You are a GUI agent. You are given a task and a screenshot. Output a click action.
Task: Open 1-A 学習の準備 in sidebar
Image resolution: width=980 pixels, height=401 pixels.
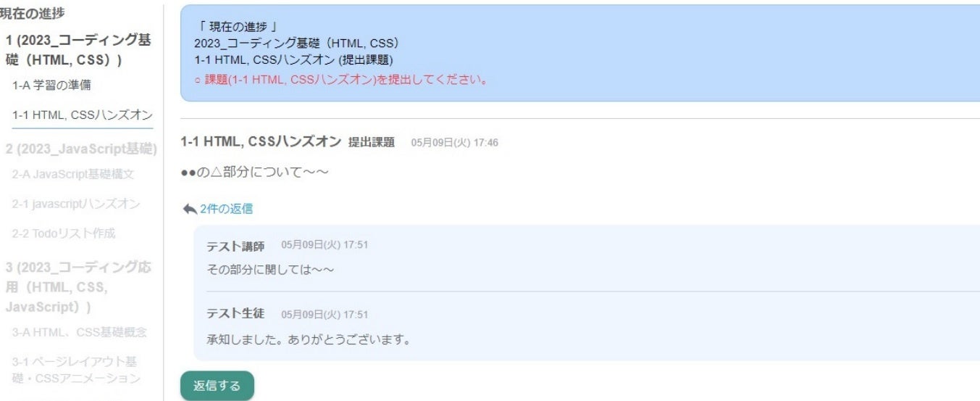coord(51,86)
